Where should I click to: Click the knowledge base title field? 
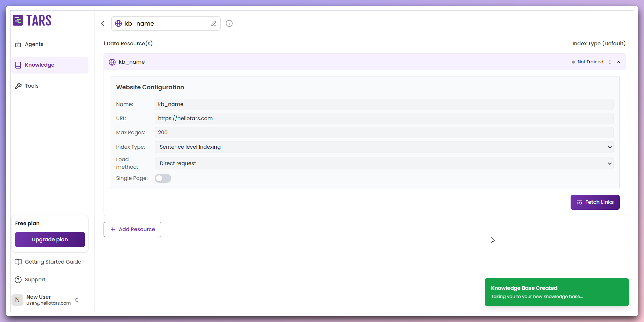click(166, 24)
